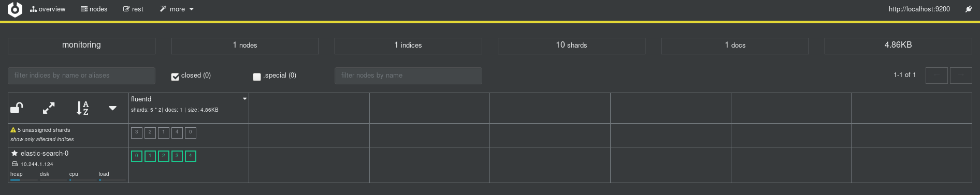Viewport: 980px width, 195px height.
Task: Click the connection plug icon
Action: [969, 9]
